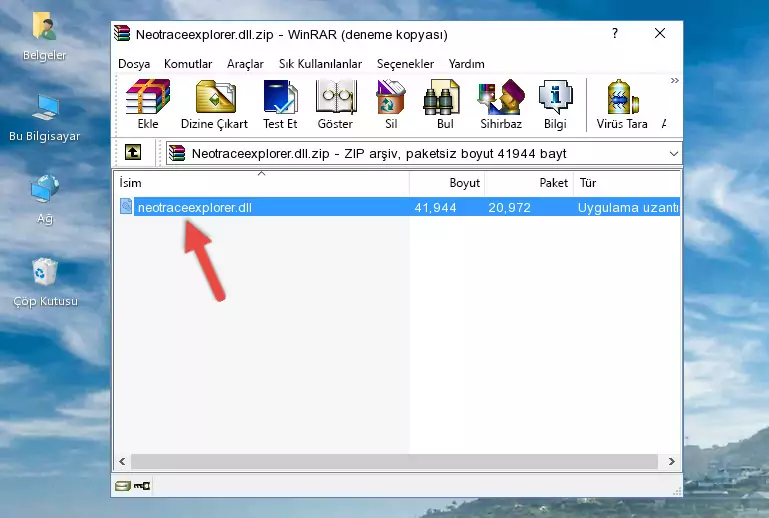This screenshot has height=518, width=769.
Task: Click the 41,944 size value
Action: (436, 207)
